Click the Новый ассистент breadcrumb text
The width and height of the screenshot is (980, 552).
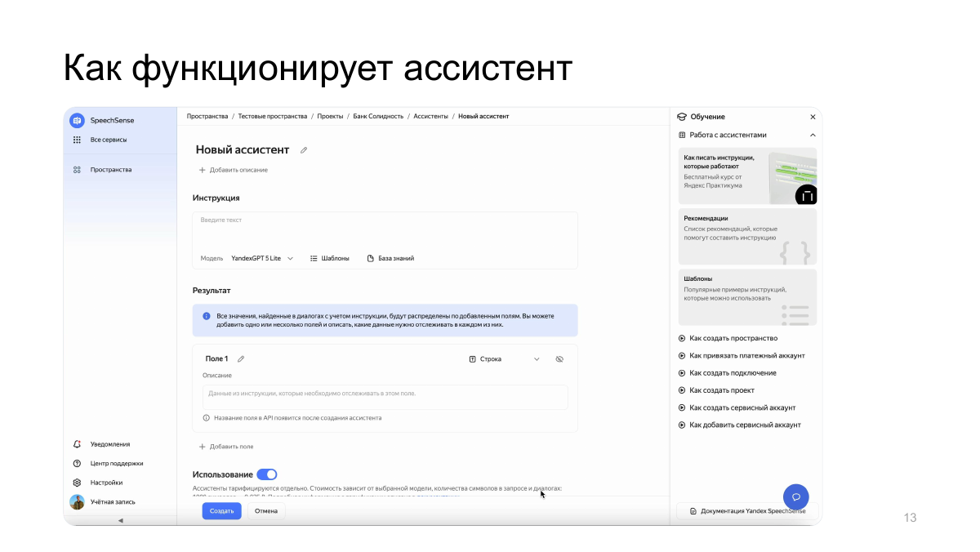(x=483, y=117)
